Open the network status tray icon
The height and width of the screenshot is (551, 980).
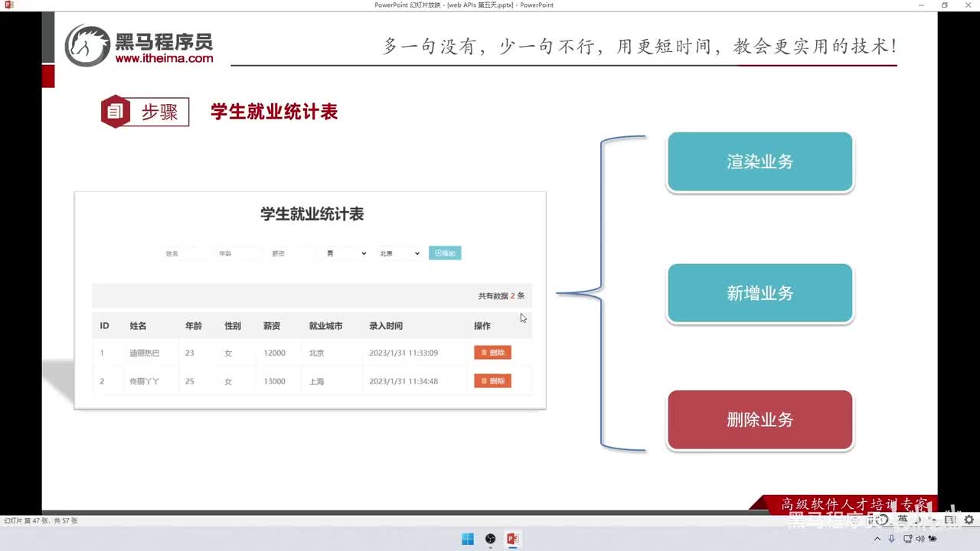click(907, 539)
